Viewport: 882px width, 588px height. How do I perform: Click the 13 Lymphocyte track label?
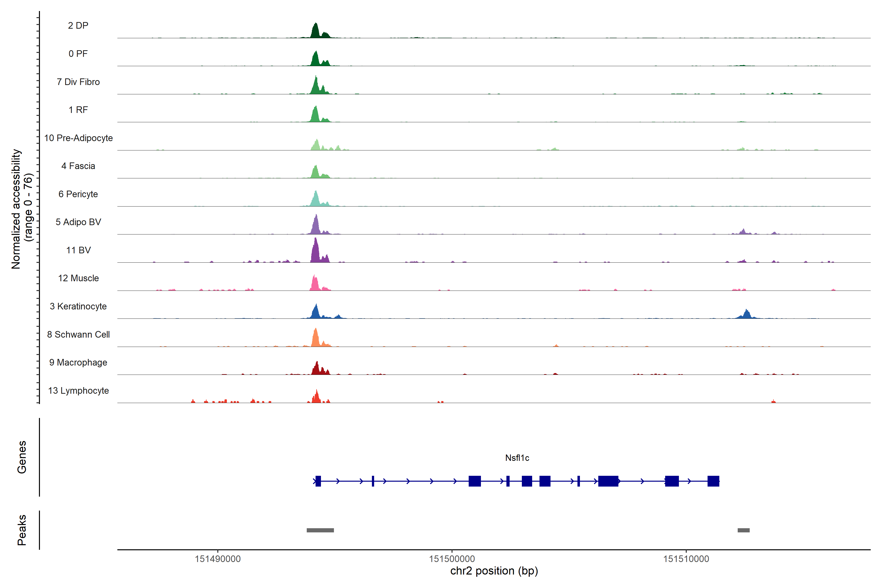[78, 391]
